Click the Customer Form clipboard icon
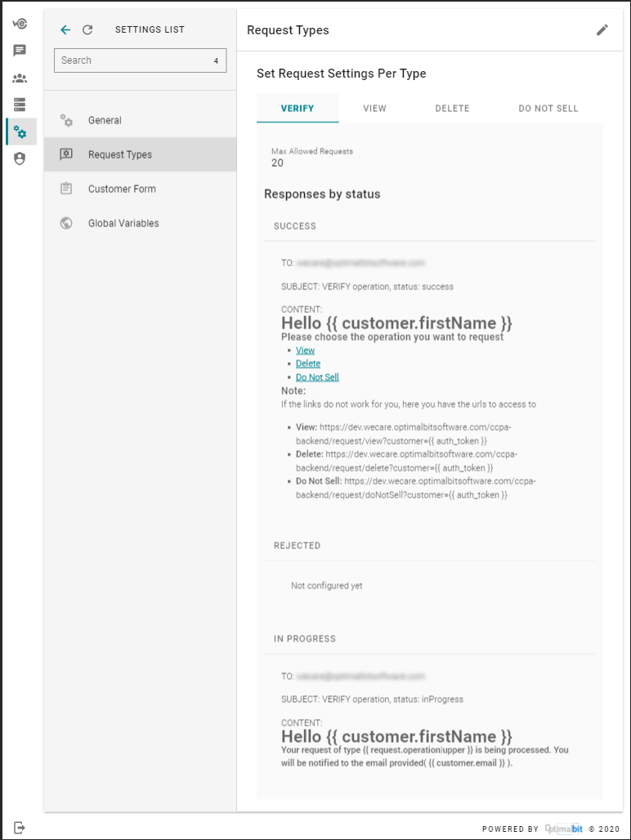Image resolution: width=631 pixels, height=840 pixels. [x=66, y=189]
